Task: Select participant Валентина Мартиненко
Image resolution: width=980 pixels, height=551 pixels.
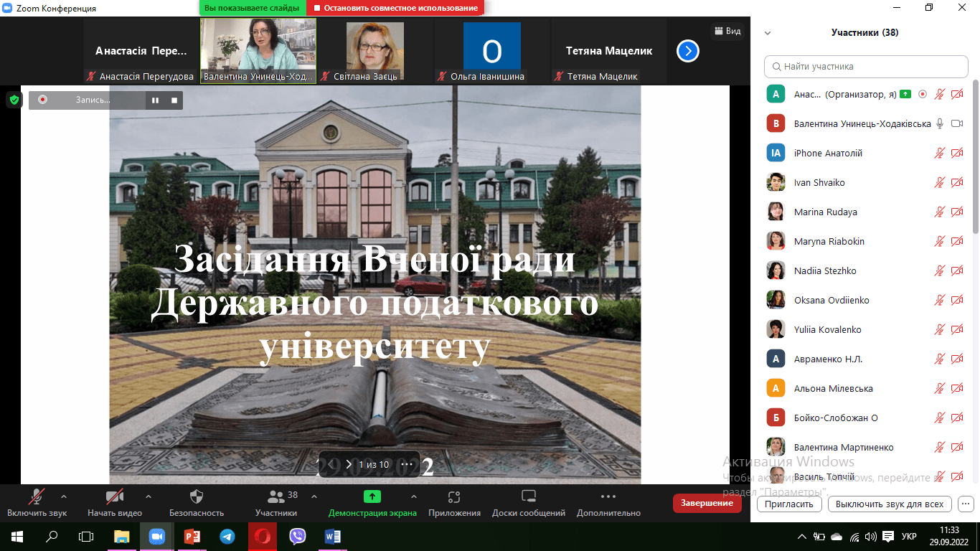Action: (x=864, y=447)
